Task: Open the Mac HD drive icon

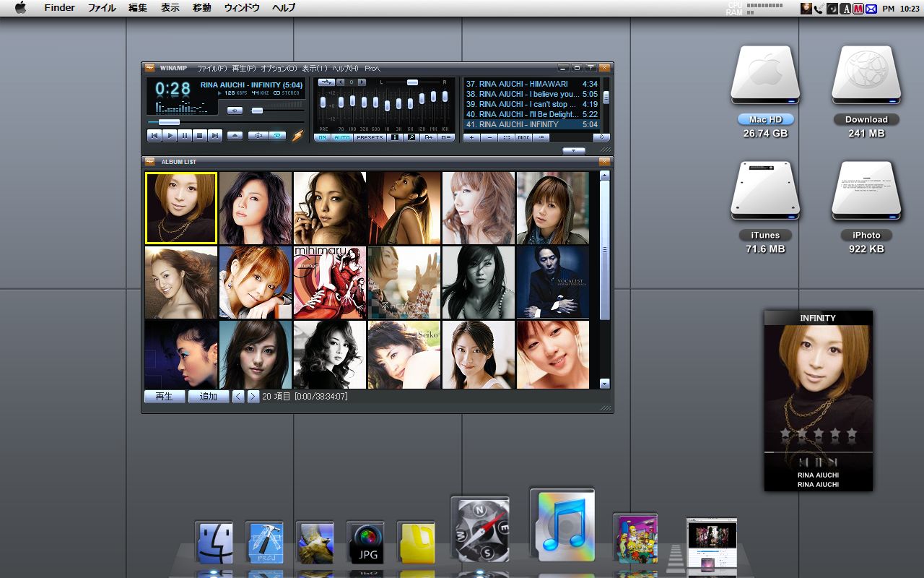Action: point(765,76)
